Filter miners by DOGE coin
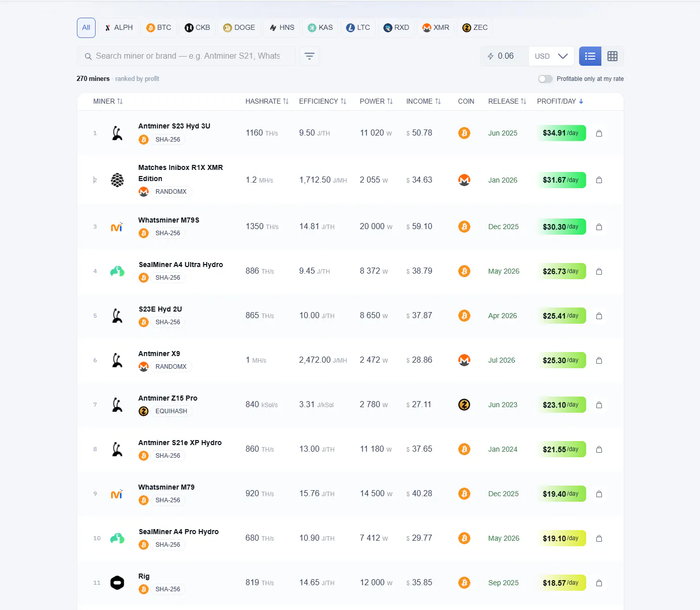Screen dimensions: 700x610 239,28
